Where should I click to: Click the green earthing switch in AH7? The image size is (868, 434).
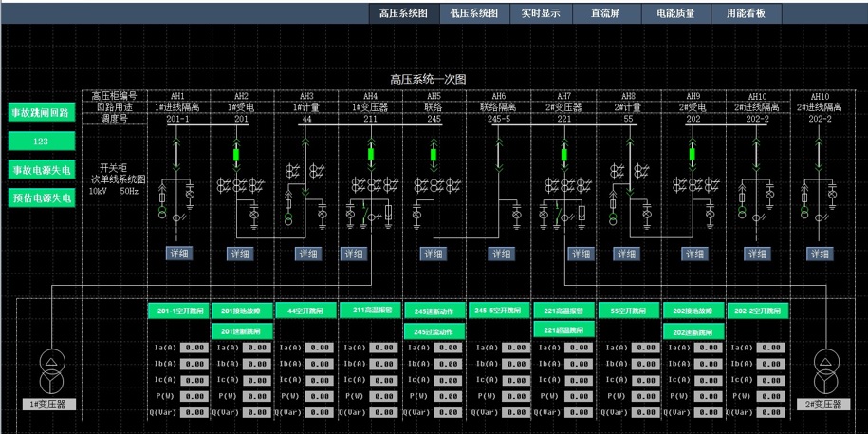pyautogui.click(x=558, y=214)
